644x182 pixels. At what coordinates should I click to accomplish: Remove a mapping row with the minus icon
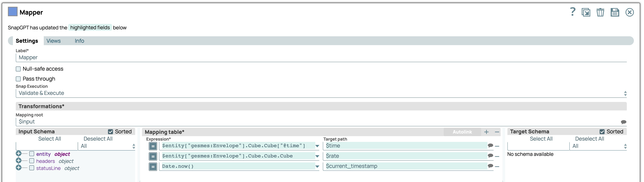(x=497, y=132)
